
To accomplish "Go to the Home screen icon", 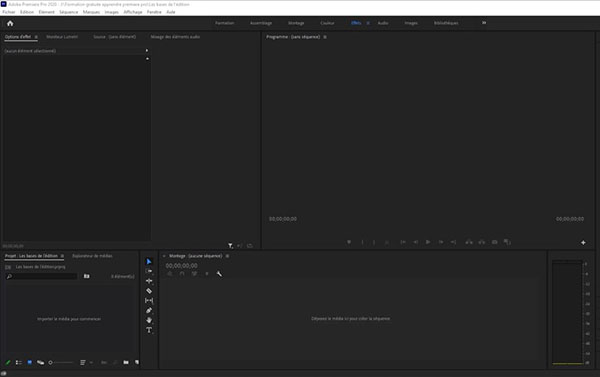I will [x=10, y=23].
